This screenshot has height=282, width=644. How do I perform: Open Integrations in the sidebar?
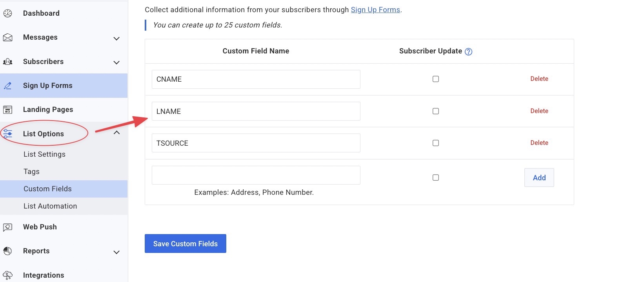click(44, 275)
